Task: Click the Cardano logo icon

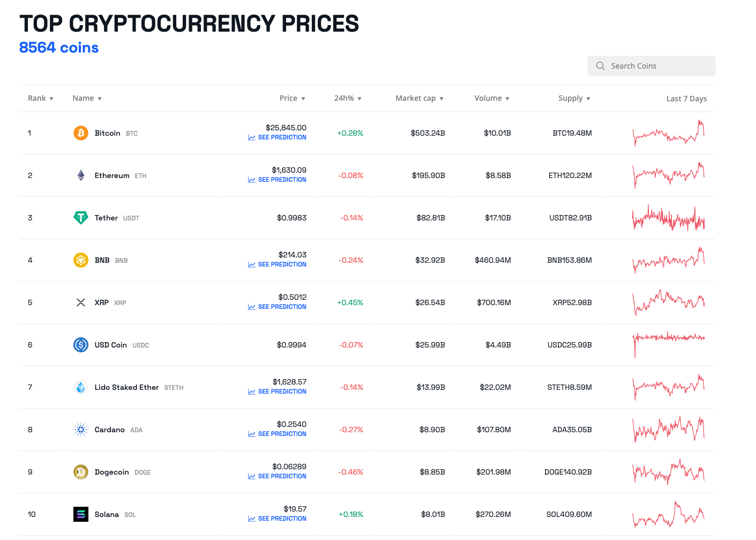Action: tap(80, 430)
